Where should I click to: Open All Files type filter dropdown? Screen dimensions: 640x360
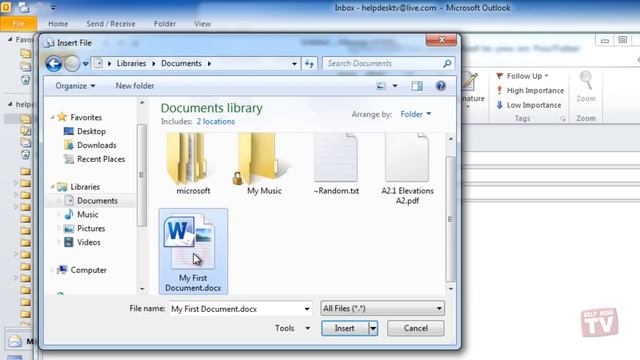pyautogui.click(x=382, y=309)
